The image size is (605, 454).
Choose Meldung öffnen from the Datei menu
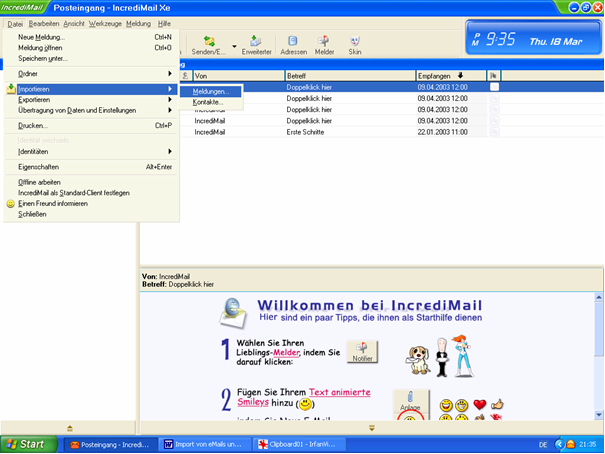coord(91,48)
